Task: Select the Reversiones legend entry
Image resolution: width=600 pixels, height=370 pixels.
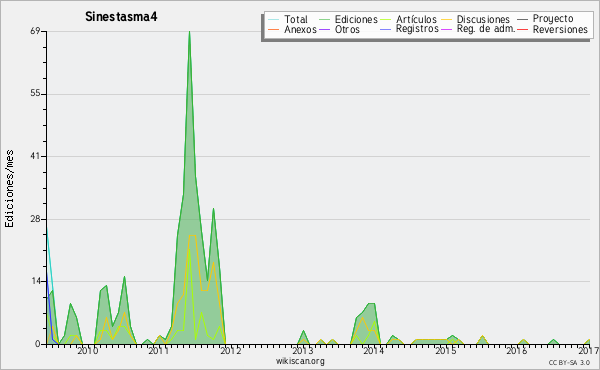Action: pyautogui.click(x=560, y=29)
